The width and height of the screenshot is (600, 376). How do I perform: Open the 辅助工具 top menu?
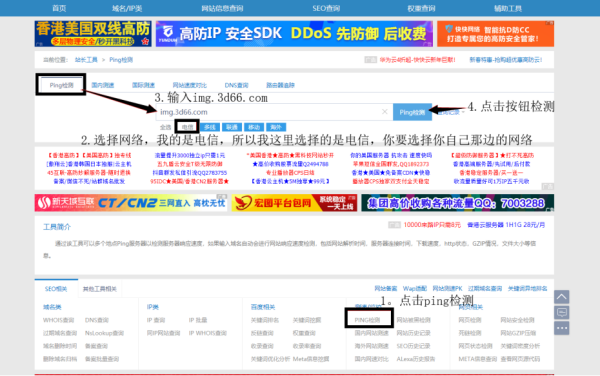(x=508, y=8)
